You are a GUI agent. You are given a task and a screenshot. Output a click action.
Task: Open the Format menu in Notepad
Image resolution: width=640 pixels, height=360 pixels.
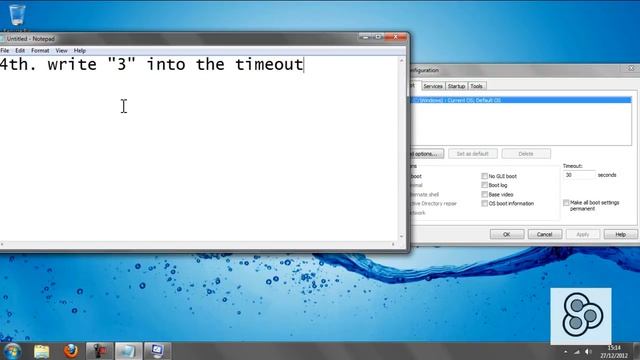click(x=40, y=51)
